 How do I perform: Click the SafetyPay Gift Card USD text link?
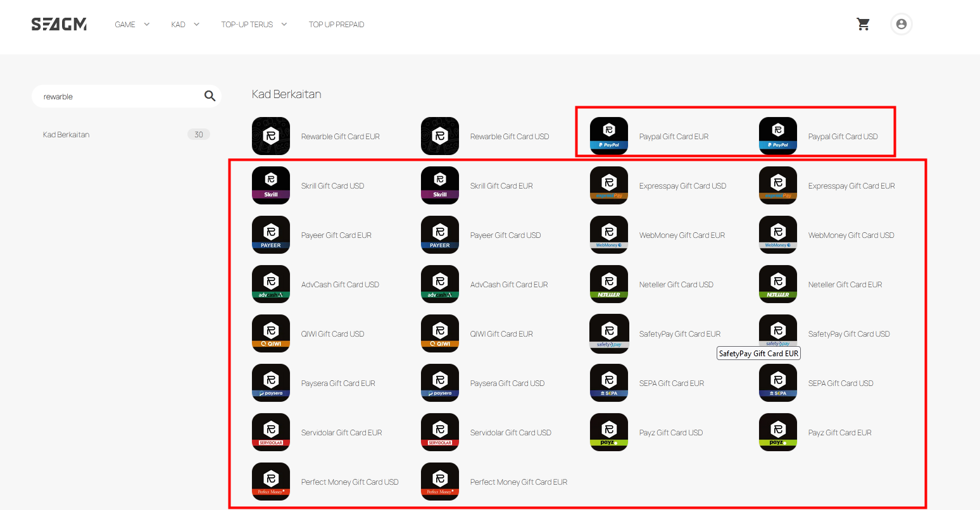(849, 334)
